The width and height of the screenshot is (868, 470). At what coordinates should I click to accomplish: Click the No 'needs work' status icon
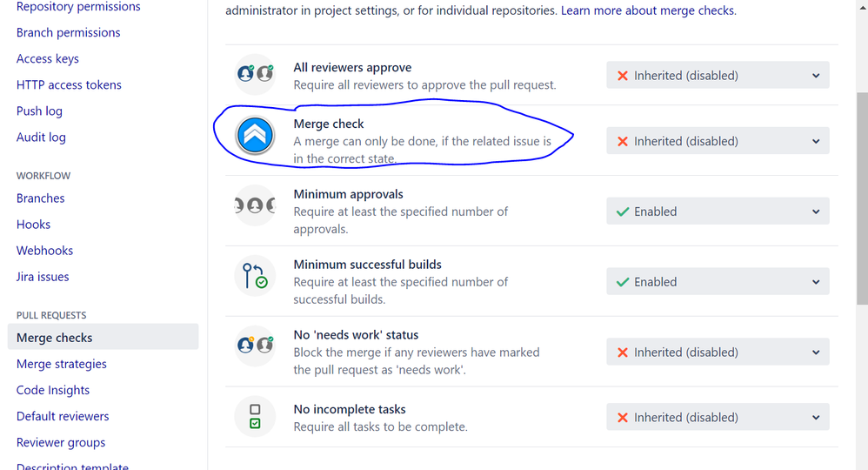tap(255, 346)
